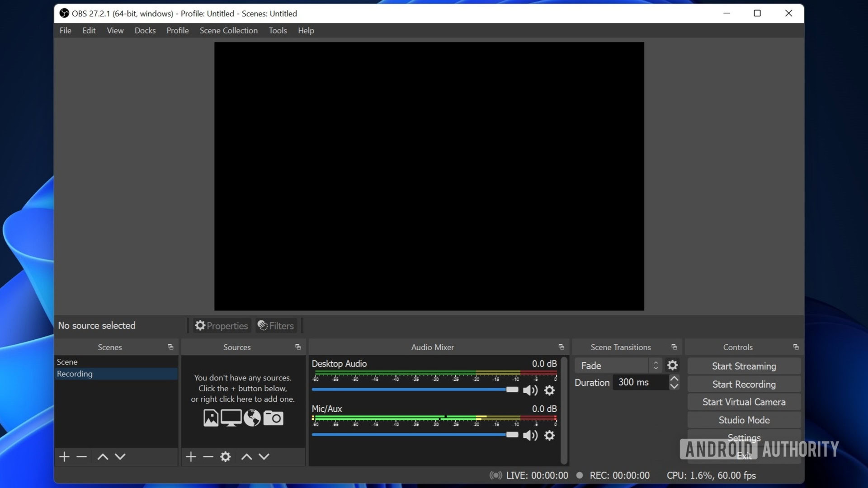The height and width of the screenshot is (488, 868).
Task: Click the live streaming status icon
Action: pos(495,475)
